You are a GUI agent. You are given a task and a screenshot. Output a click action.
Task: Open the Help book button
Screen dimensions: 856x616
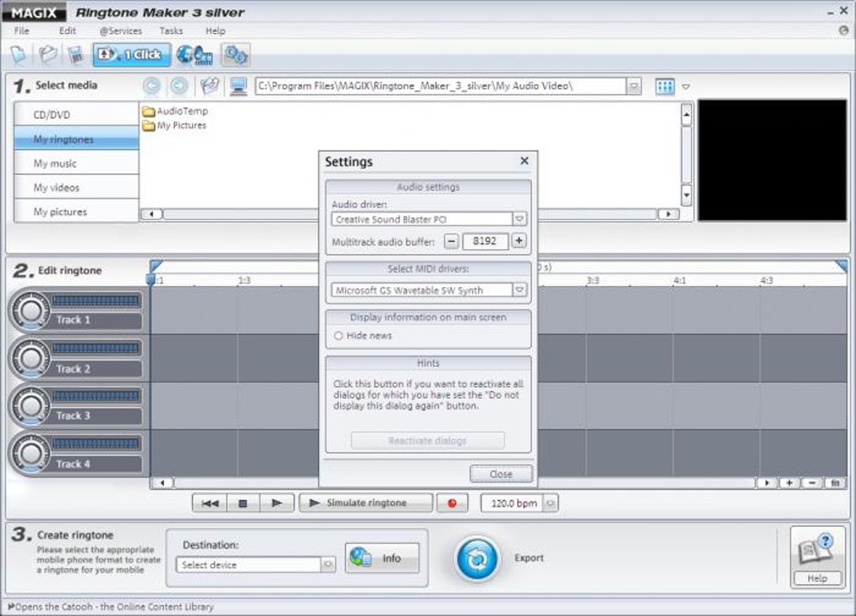[817, 556]
